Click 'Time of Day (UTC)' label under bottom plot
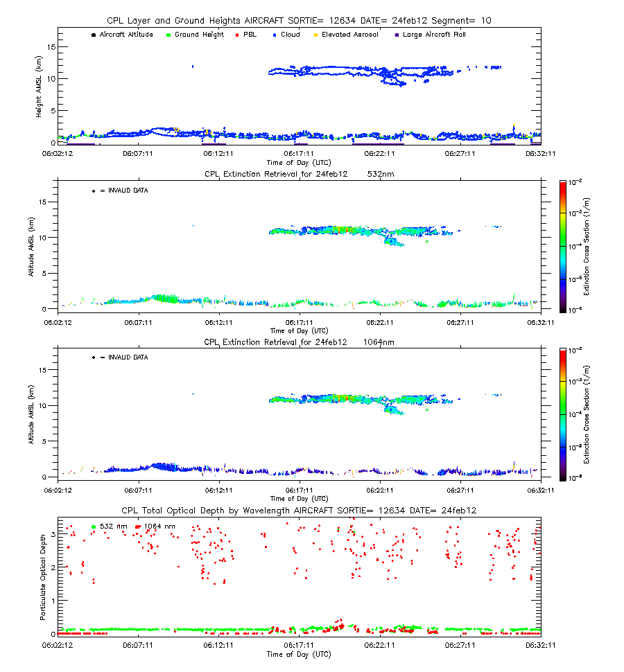The width and height of the screenshot is (624, 672). [x=299, y=655]
